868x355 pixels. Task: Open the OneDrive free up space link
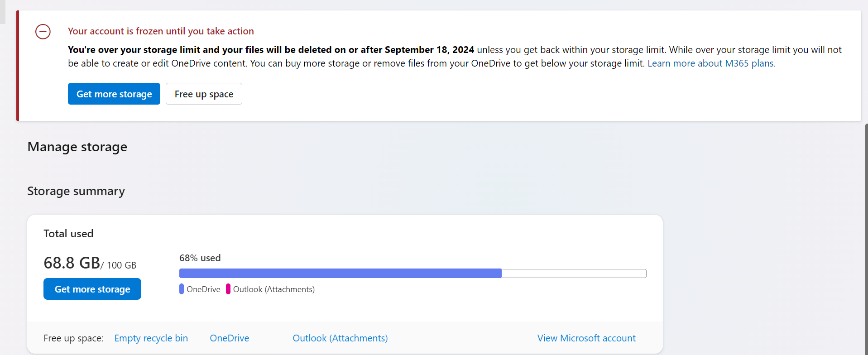coord(230,338)
